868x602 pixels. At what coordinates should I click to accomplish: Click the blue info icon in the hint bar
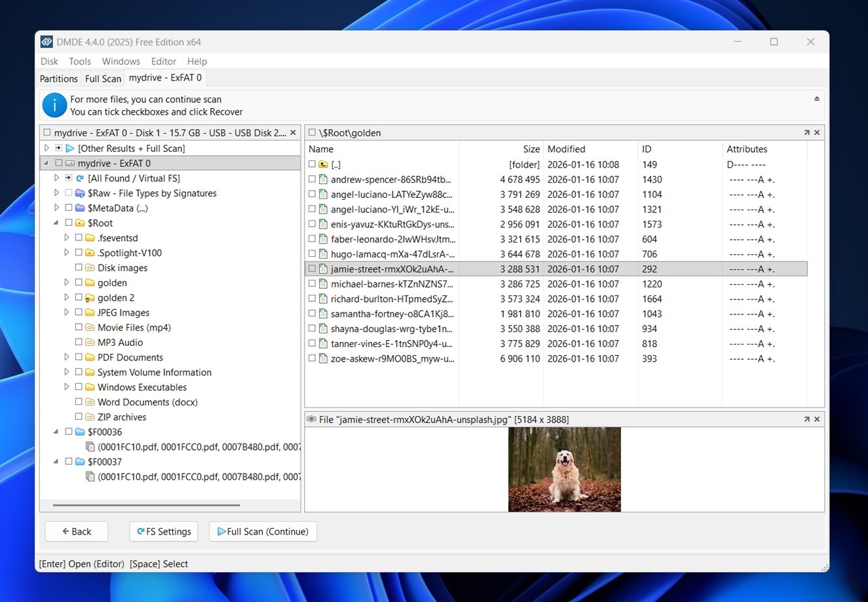(54, 105)
